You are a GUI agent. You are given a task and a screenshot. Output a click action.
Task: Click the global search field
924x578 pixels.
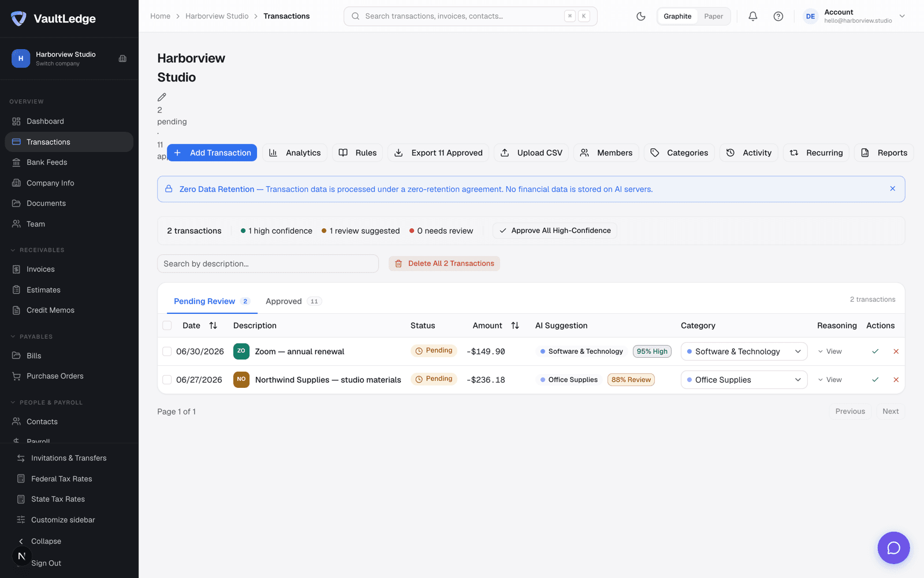pyautogui.click(x=471, y=16)
